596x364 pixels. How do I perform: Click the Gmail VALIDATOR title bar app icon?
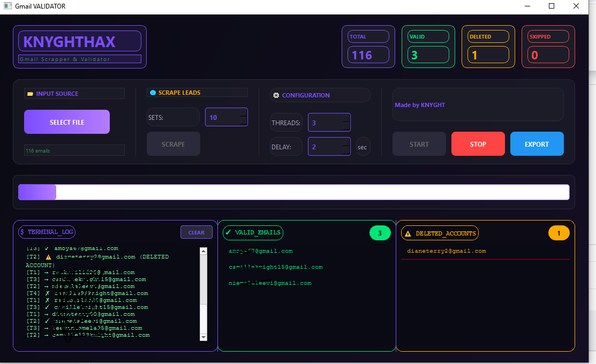[x=7, y=6]
